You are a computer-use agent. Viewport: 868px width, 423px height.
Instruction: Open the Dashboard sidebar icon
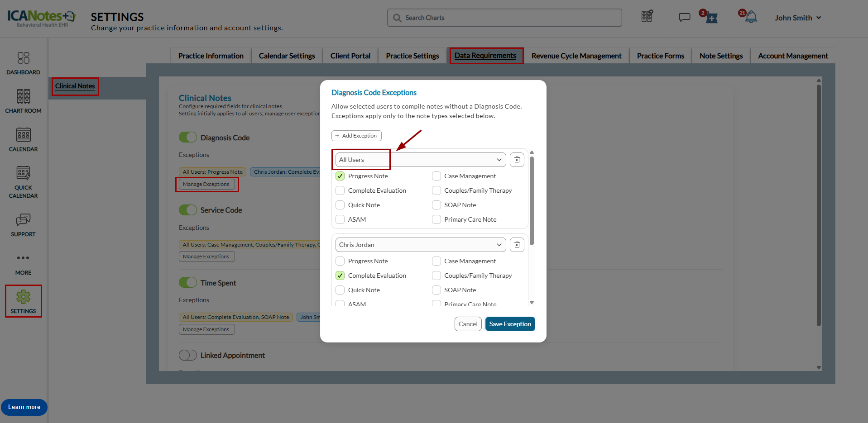click(23, 63)
